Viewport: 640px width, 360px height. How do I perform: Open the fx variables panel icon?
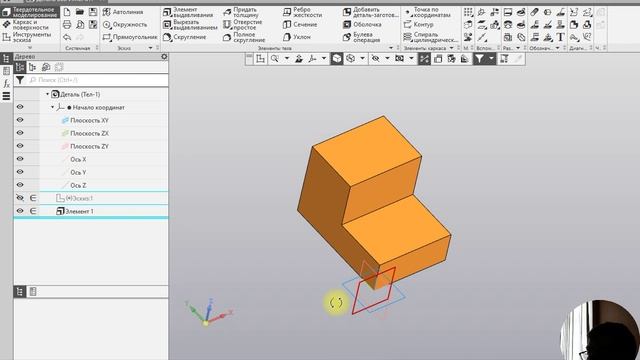point(6,84)
